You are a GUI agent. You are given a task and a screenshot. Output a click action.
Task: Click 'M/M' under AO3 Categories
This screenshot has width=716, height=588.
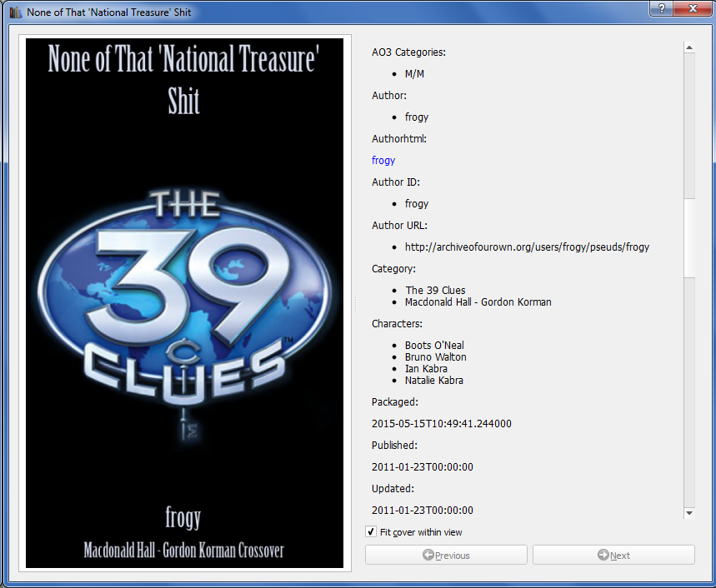coord(414,74)
